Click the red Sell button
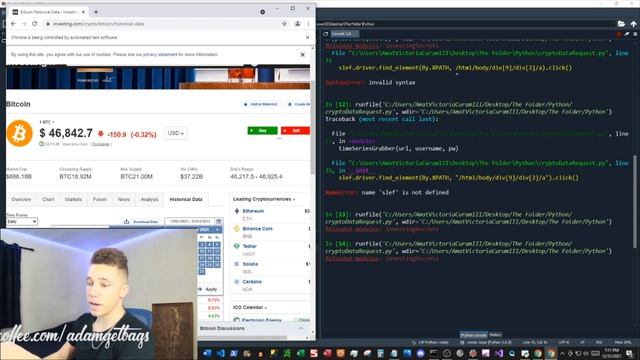The width and height of the screenshot is (640, 360). 296,131
